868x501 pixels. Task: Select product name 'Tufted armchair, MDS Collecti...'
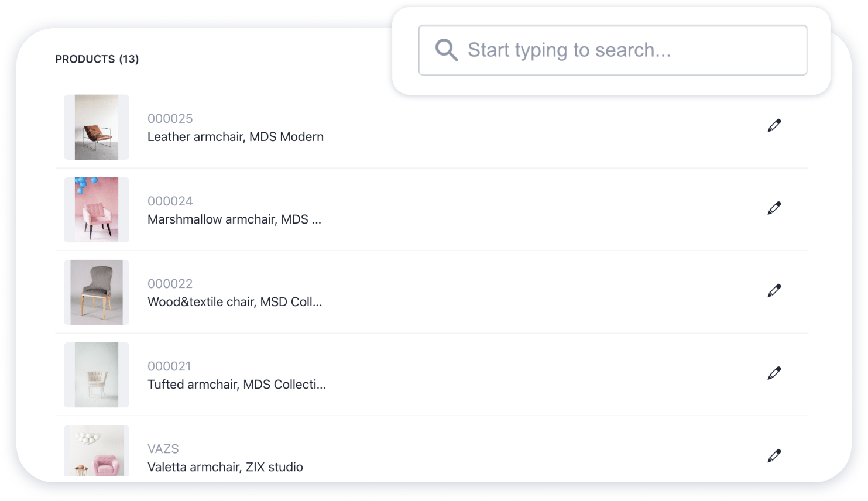tap(236, 385)
